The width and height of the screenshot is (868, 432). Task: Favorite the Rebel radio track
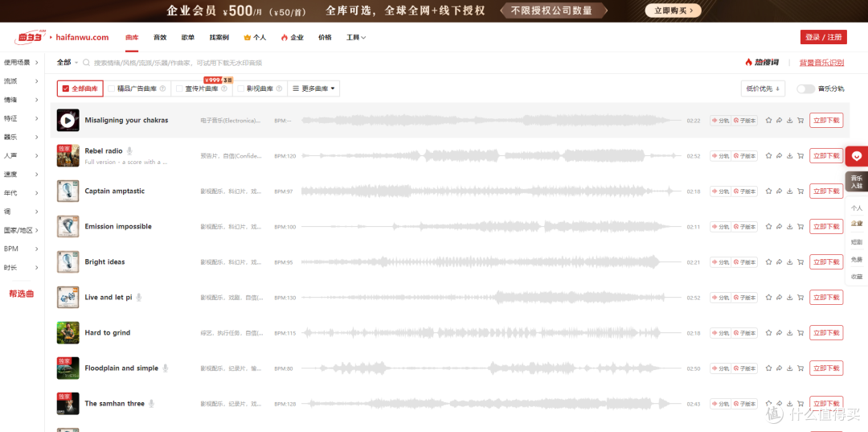[768, 155]
